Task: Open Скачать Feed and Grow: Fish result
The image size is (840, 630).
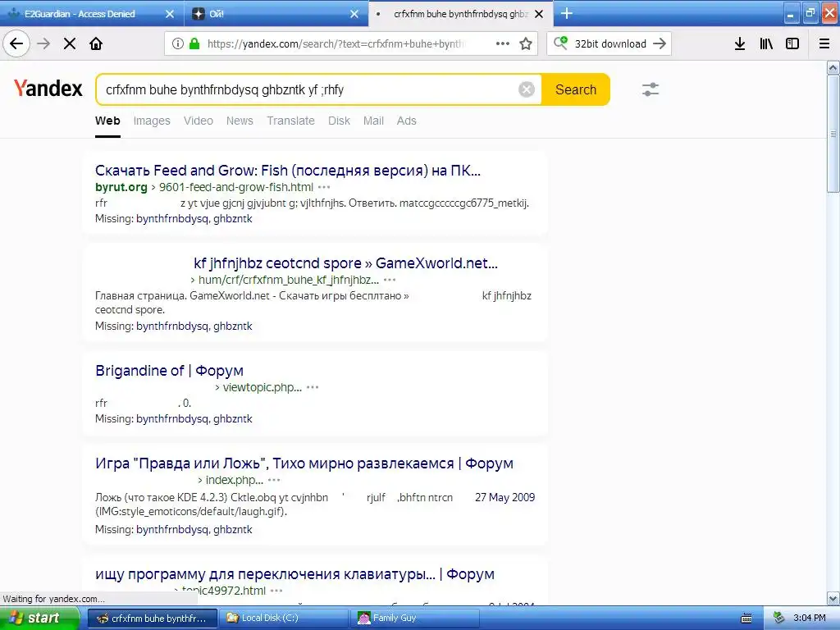Action: (288, 171)
